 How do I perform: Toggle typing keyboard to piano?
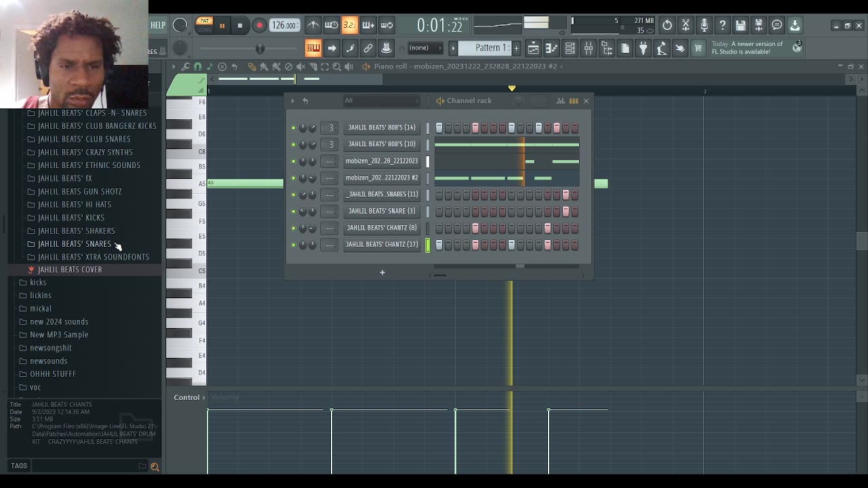[313, 48]
